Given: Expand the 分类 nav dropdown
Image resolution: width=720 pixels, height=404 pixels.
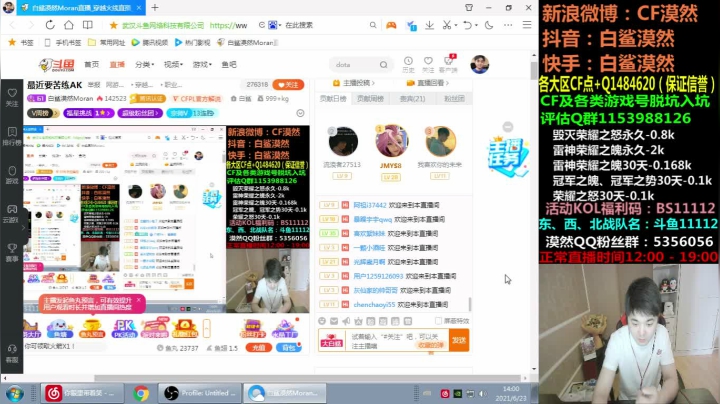Looking at the screenshot, I should point(144,64).
